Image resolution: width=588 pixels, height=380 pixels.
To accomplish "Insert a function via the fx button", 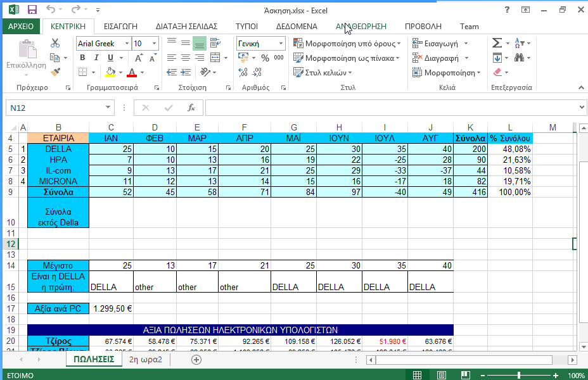I will [x=191, y=108].
